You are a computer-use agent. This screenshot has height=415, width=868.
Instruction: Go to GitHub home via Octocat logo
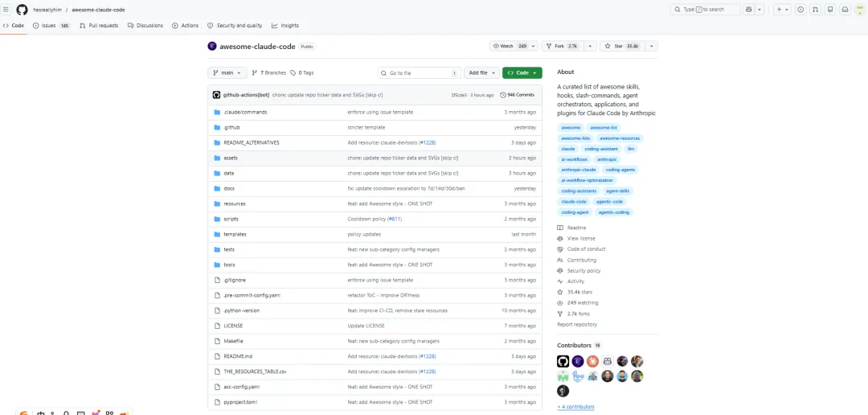pos(22,10)
